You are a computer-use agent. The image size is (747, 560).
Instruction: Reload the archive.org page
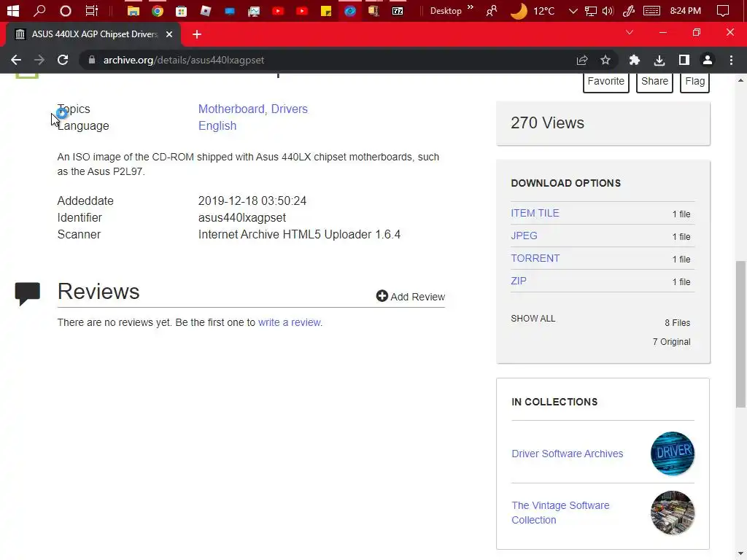[63, 60]
